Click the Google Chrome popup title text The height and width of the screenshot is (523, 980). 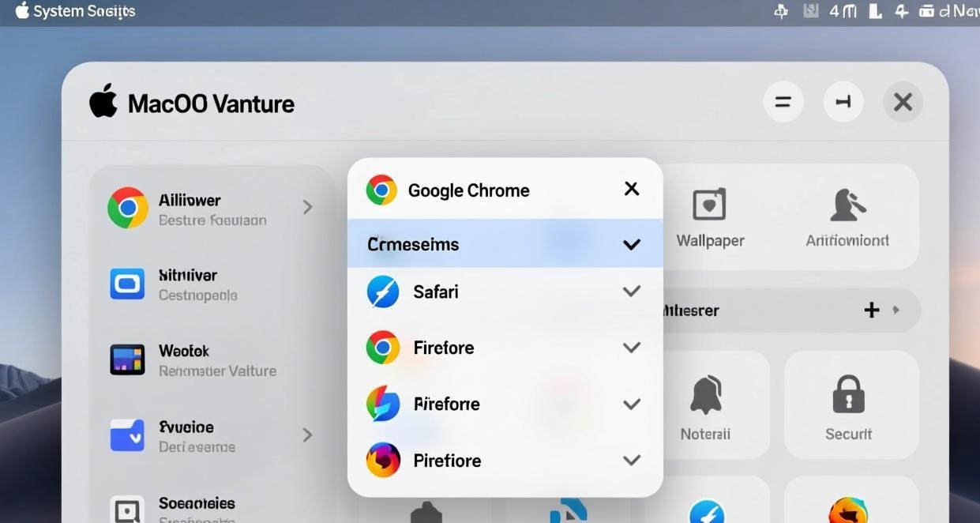[469, 190]
